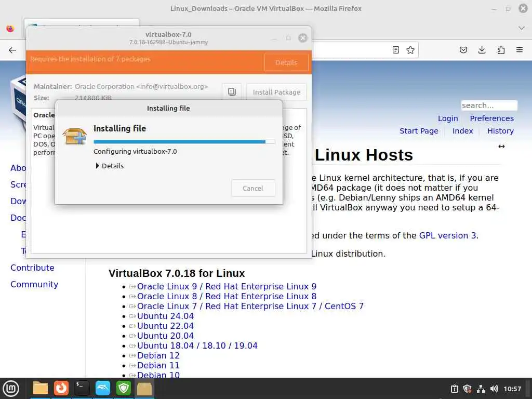Open Community in the sidebar
The height and width of the screenshot is (399, 532).
[x=34, y=284]
